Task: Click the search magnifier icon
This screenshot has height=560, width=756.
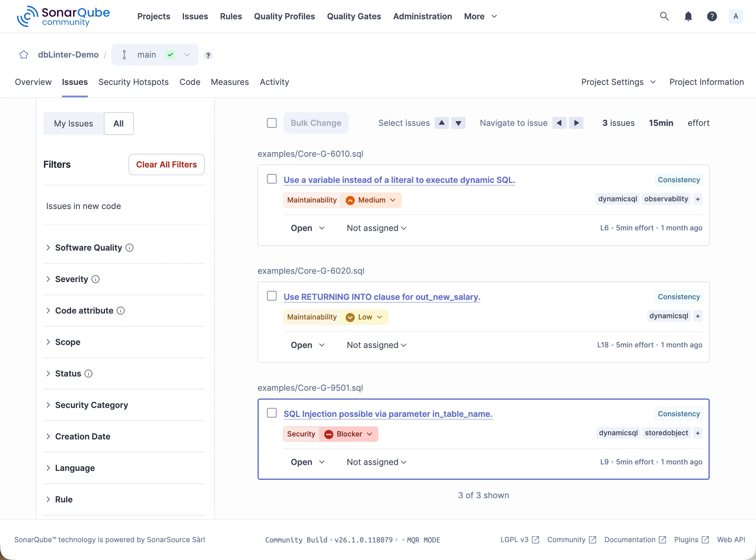Action: tap(664, 16)
